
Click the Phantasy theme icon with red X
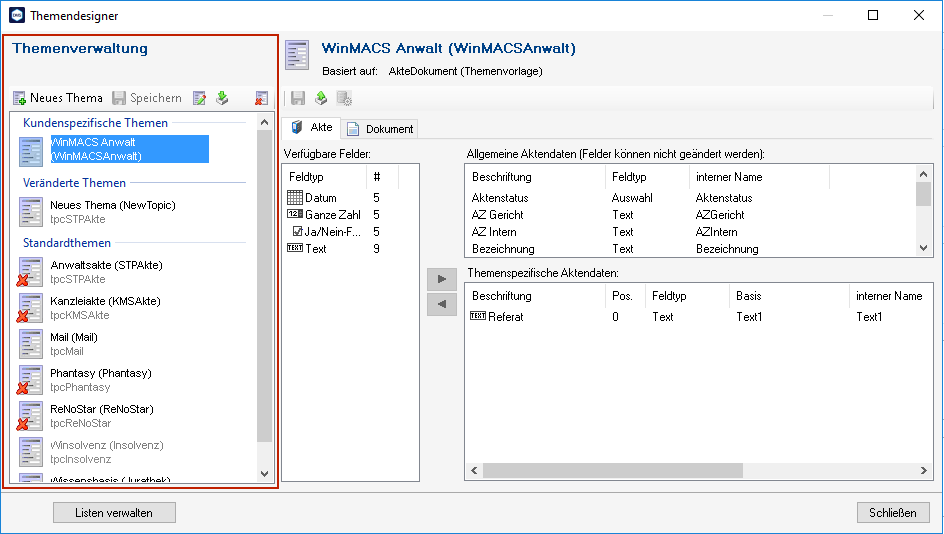[x=30, y=380]
